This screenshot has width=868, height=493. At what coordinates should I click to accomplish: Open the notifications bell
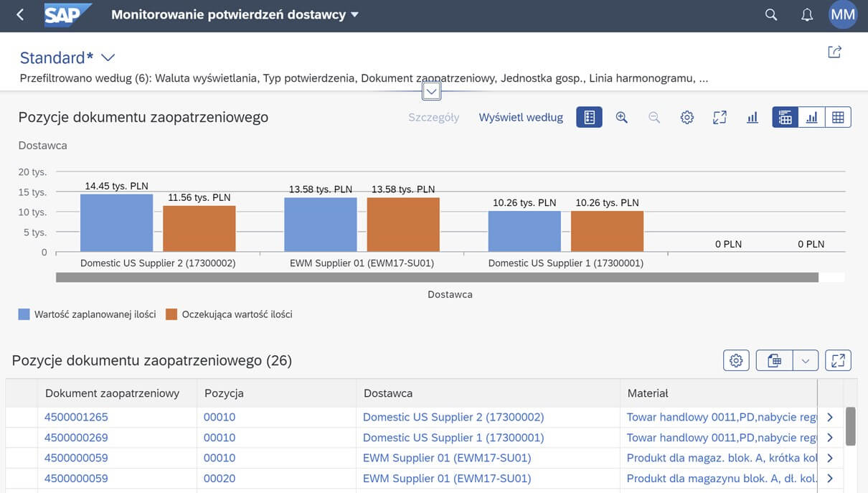click(807, 14)
